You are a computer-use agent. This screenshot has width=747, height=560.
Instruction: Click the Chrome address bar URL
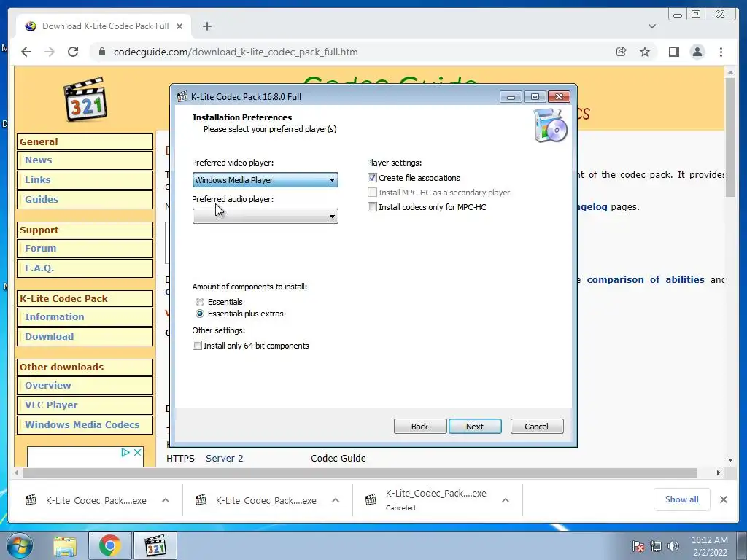(236, 52)
